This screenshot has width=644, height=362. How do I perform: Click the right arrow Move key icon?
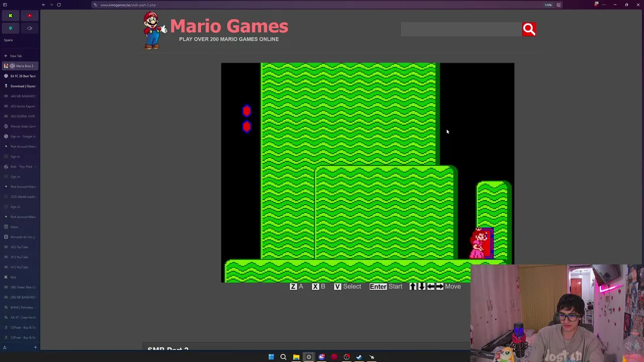pyautogui.click(x=440, y=287)
